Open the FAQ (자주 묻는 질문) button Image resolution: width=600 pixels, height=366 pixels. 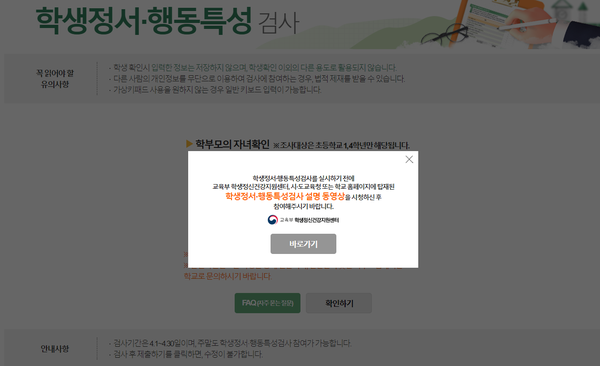click(x=267, y=303)
